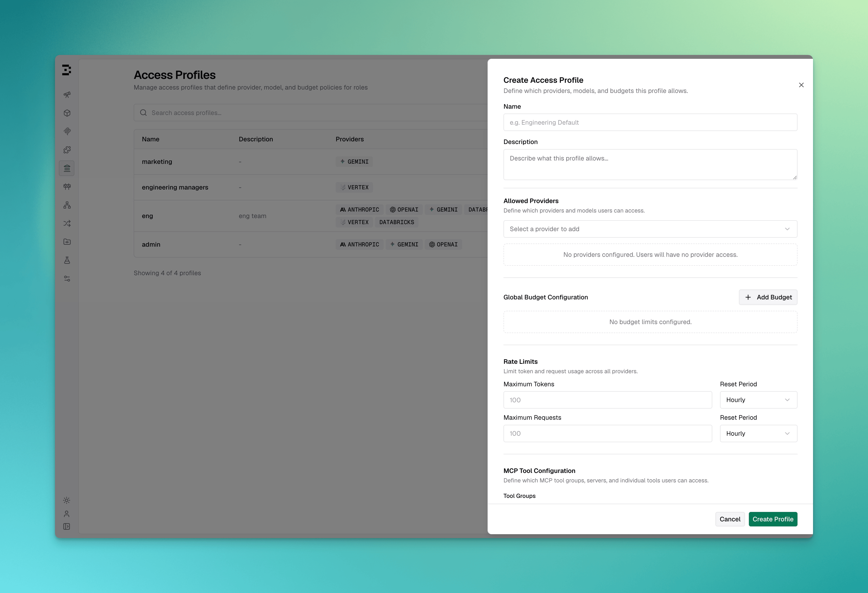Image resolution: width=868 pixels, height=593 pixels.
Task: Open the flask icon in the sidebar
Action: click(67, 260)
